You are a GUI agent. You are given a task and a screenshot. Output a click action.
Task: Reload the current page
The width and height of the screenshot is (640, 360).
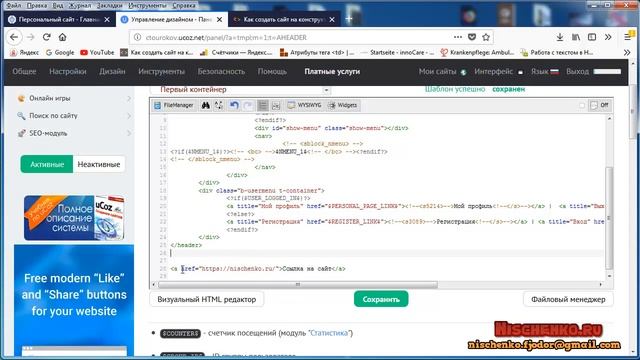pyautogui.click(x=47, y=37)
